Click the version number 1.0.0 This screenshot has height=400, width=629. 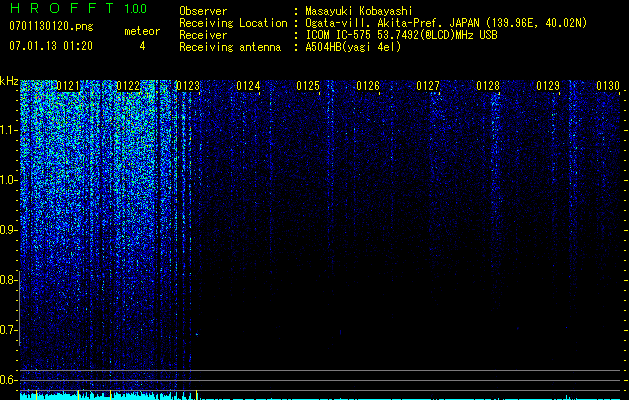coord(135,8)
